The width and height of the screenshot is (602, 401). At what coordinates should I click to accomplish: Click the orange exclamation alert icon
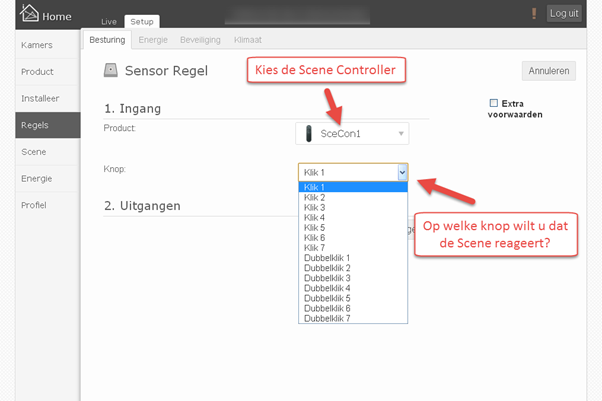coord(534,13)
